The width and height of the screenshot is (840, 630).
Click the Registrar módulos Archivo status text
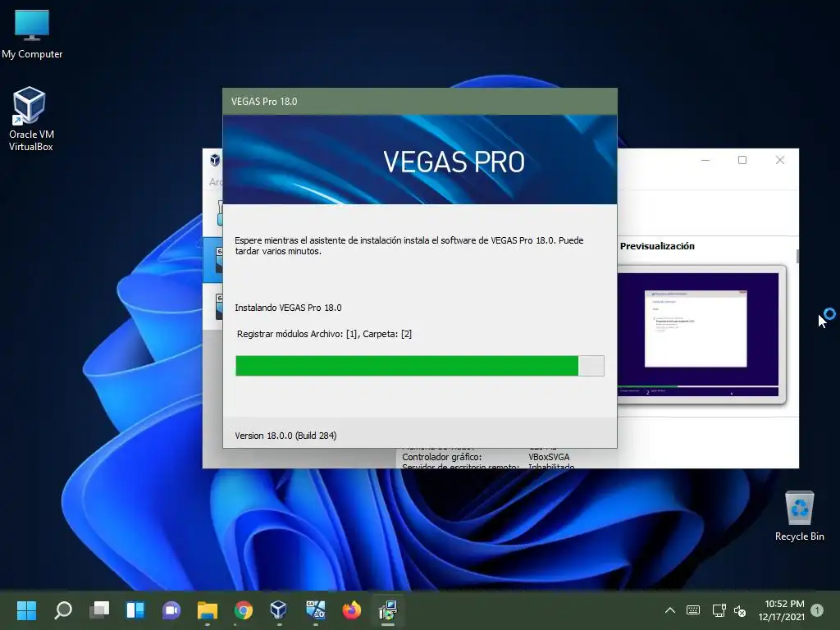(x=324, y=334)
